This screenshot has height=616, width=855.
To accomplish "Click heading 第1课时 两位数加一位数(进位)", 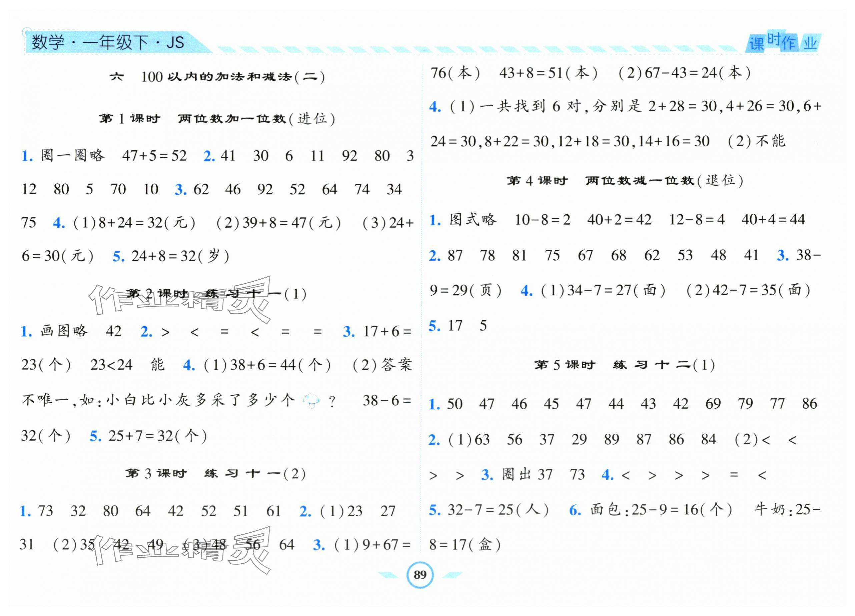I will click(217, 119).
